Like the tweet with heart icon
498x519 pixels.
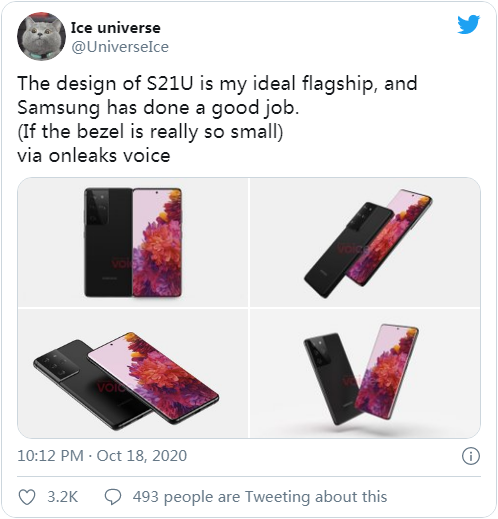coord(27,497)
